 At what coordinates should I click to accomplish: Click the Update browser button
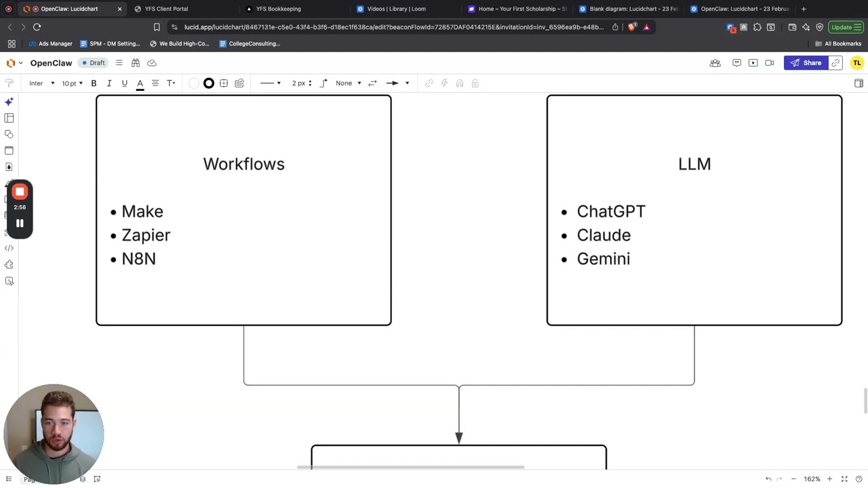[845, 27]
